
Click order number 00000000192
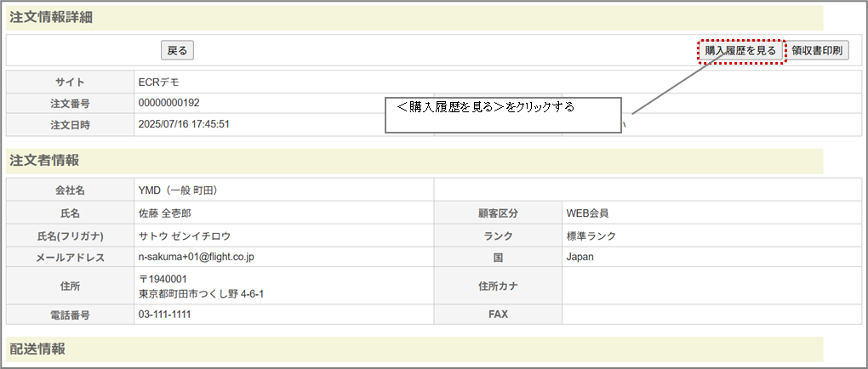click(168, 103)
